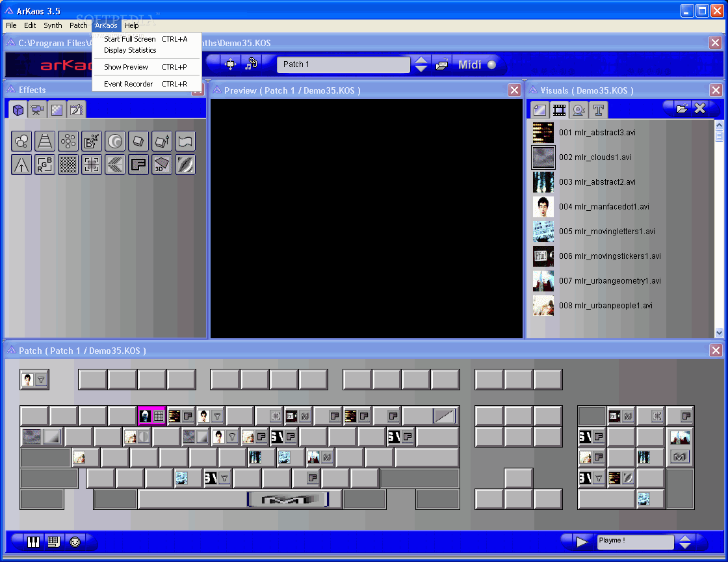Select the plain cube effect icon
This screenshot has height=562, width=728.
coord(138,141)
